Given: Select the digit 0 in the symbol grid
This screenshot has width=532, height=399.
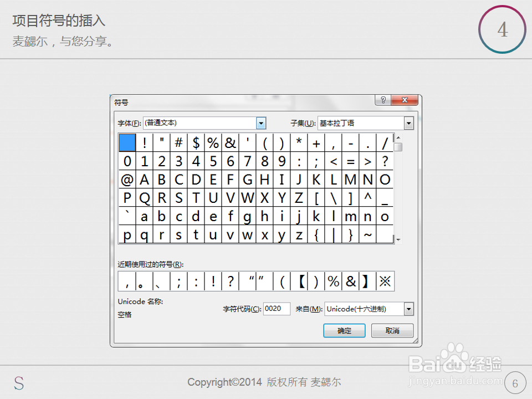Looking at the screenshot, I should point(127,161).
